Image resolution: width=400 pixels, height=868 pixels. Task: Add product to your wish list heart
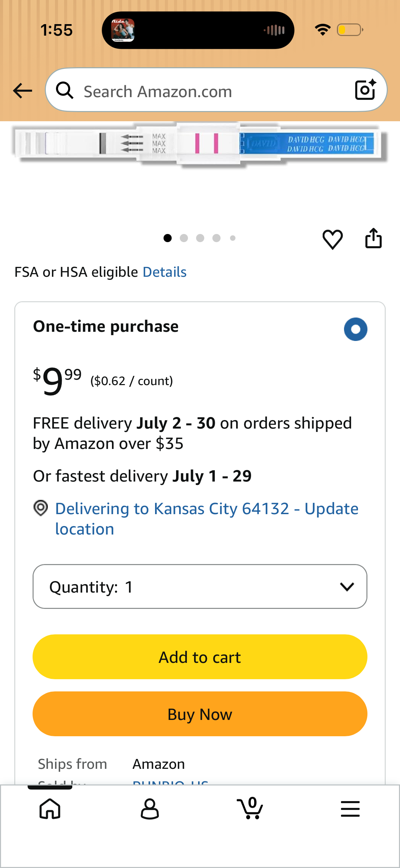[x=333, y=238]
